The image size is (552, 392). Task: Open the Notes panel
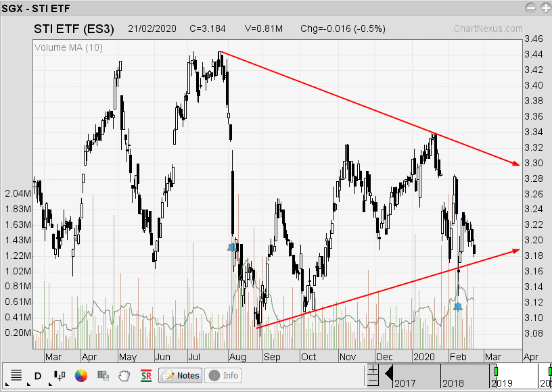(x=181, y=376)
